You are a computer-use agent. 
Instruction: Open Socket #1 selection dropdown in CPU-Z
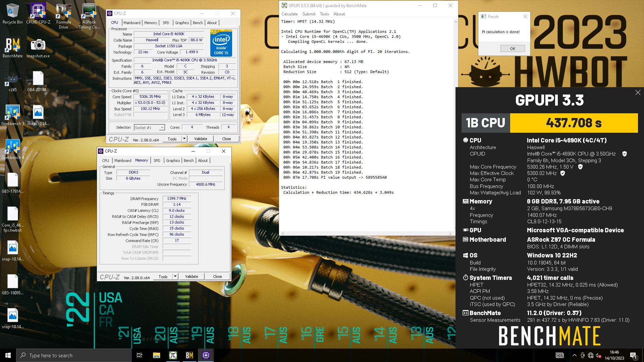coord(149,128)
